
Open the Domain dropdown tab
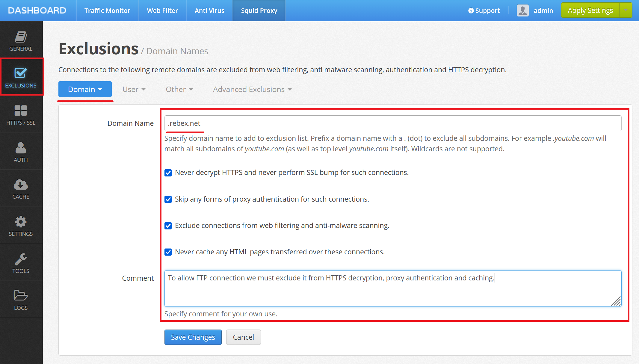point(85,89)
